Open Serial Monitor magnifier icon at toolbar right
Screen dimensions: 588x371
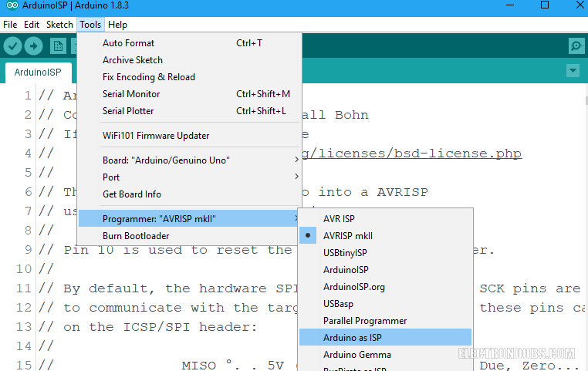click(576, 46)
